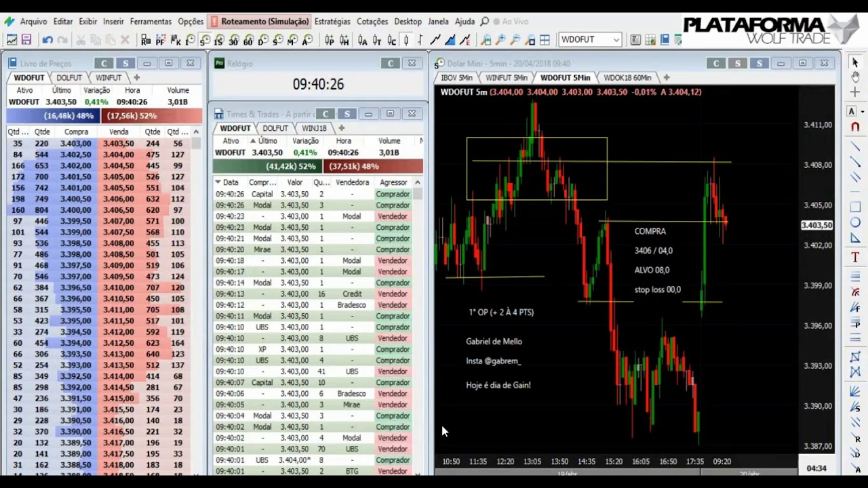Click the PF chart type icon
The height and width of the screenshot is (488, 868).
click(160, 41)
